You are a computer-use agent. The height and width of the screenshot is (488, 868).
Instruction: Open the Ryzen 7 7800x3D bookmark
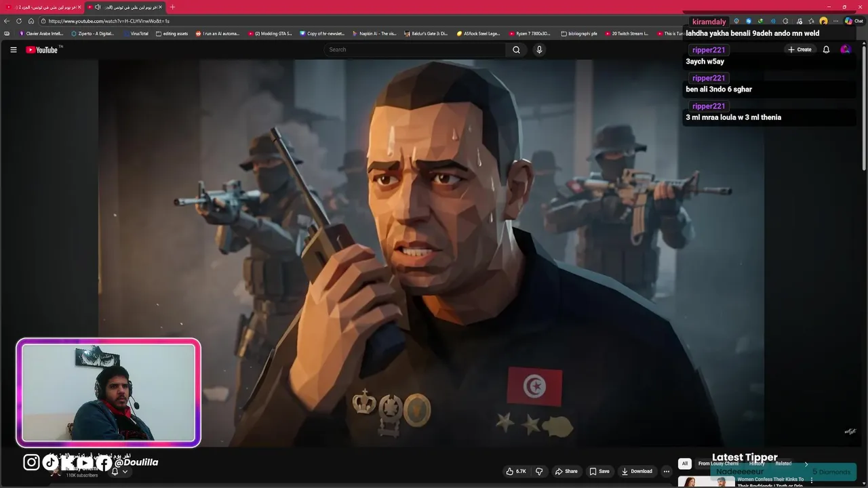[x=530, y=33]
